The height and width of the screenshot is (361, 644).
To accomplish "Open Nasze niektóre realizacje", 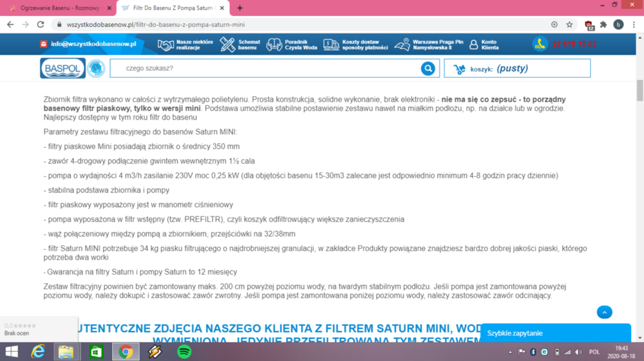I will click(185, 44).
